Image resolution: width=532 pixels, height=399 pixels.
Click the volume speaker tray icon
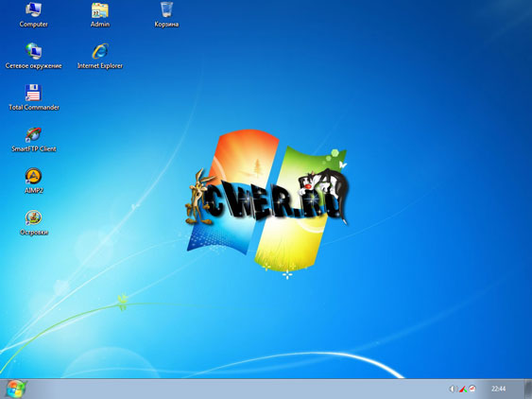point(453,389)
